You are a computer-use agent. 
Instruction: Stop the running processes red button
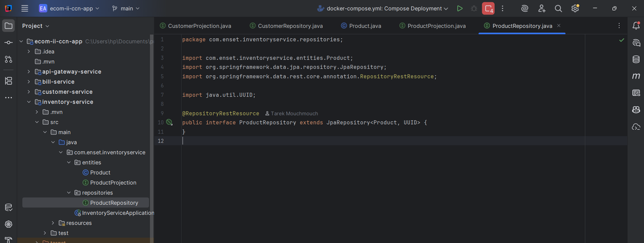488,9
